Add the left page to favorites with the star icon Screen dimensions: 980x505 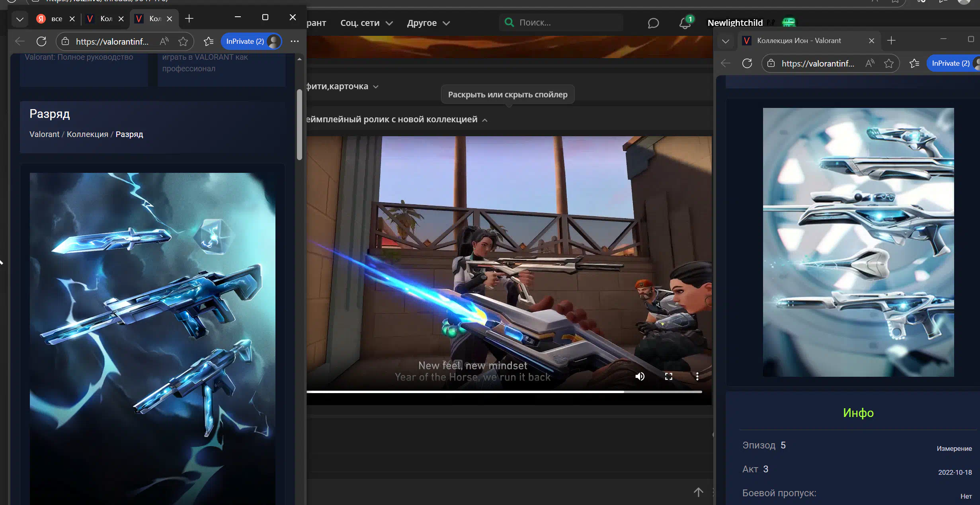click(x=183, y=41)
